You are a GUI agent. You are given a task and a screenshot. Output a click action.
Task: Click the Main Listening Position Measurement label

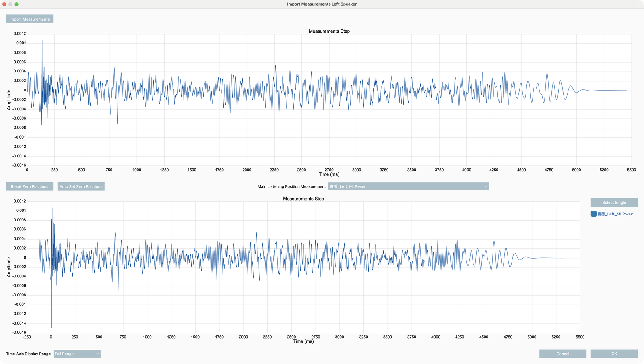pyautogui.click(x=292, y=186)
